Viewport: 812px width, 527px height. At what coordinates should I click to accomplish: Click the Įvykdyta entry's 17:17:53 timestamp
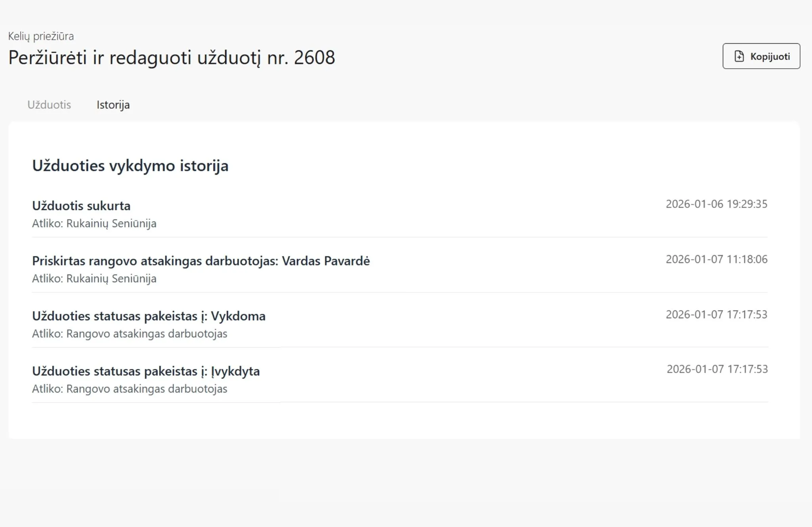717,369
